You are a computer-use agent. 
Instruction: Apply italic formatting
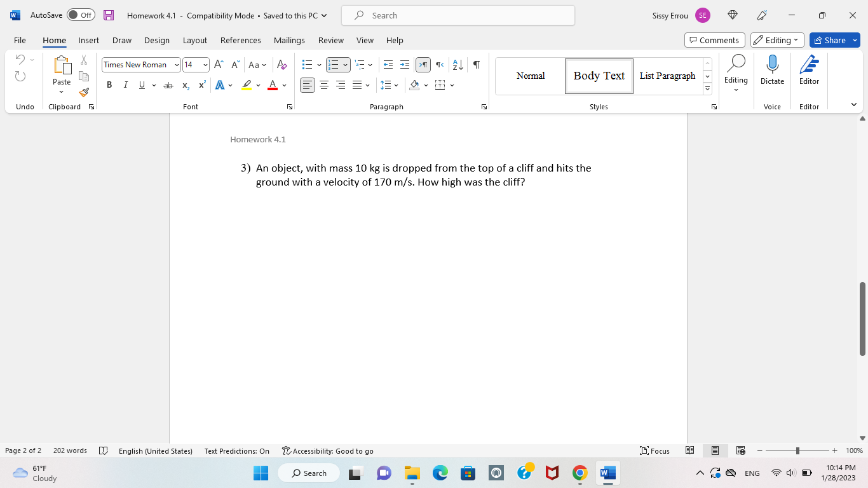click(125, 85)
